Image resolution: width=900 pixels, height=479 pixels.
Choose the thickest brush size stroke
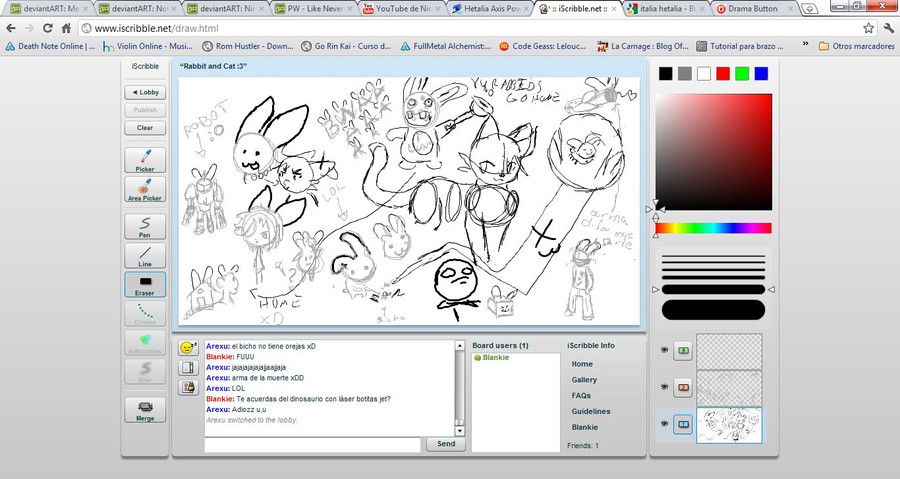713,310
